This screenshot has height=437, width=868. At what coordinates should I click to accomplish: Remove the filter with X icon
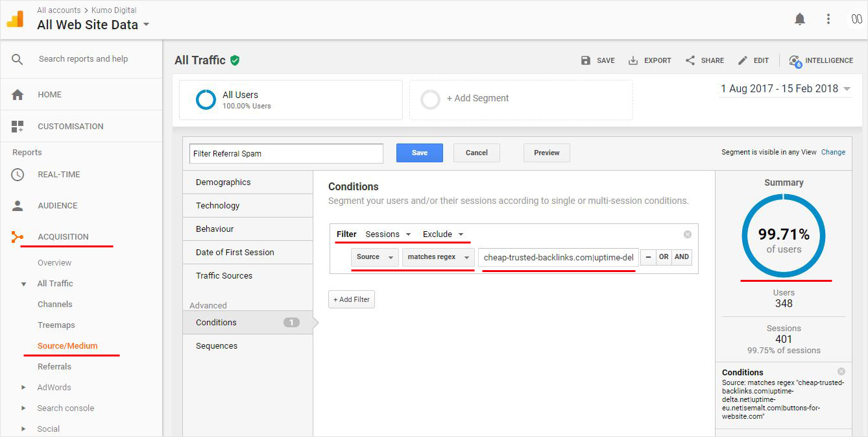pyautogui.click(x=688, y=234)
